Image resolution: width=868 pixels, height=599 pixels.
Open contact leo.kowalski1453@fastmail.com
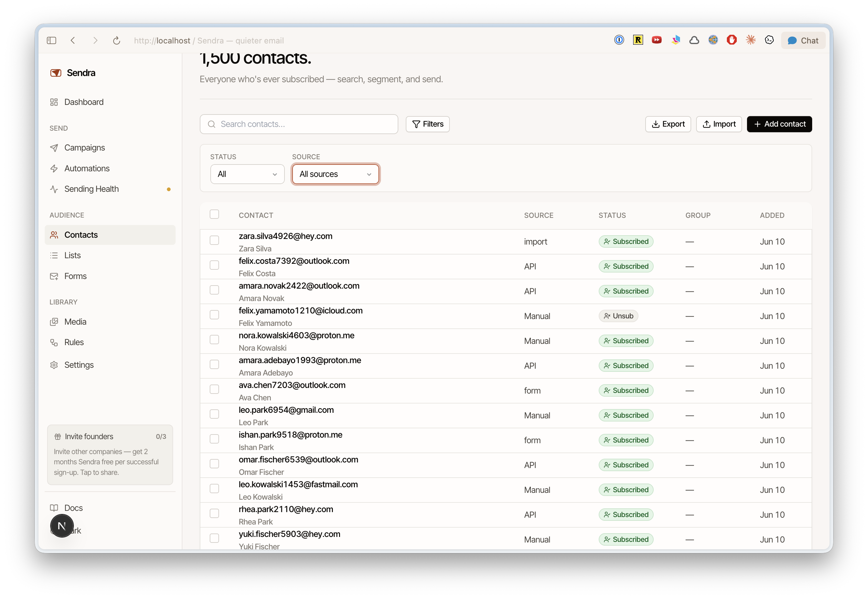point(298,484)
